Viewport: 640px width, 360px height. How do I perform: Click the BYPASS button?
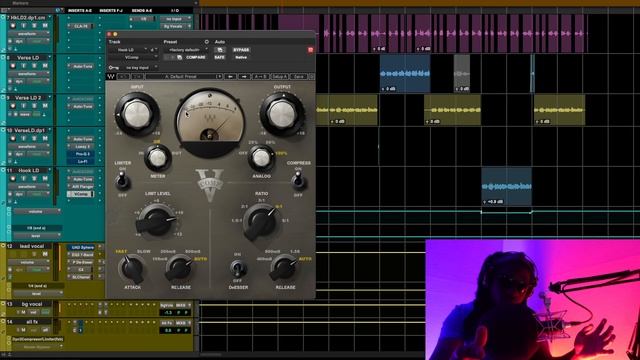(241, 50)
